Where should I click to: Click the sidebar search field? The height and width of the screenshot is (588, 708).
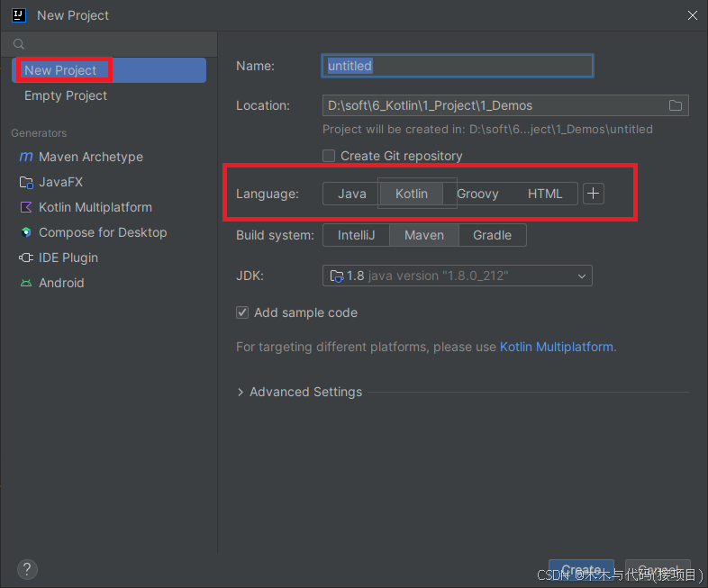pyautogui.click(x=109, y=44)
